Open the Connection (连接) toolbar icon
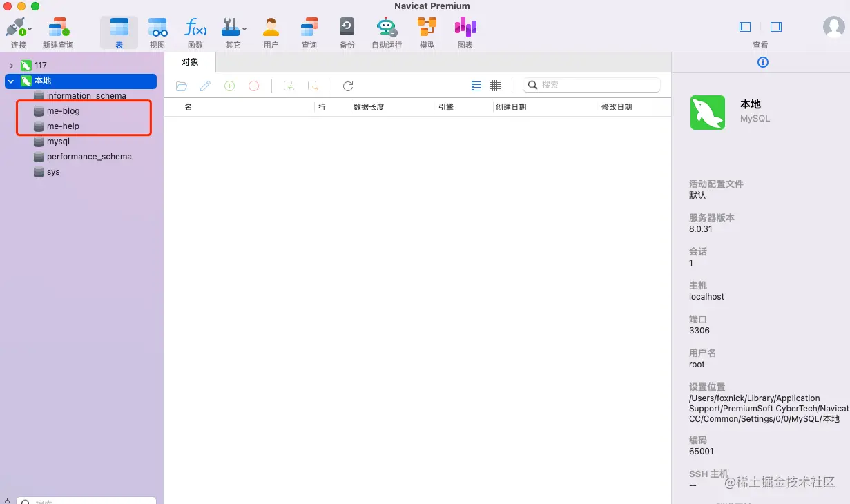 click(15, 28)
